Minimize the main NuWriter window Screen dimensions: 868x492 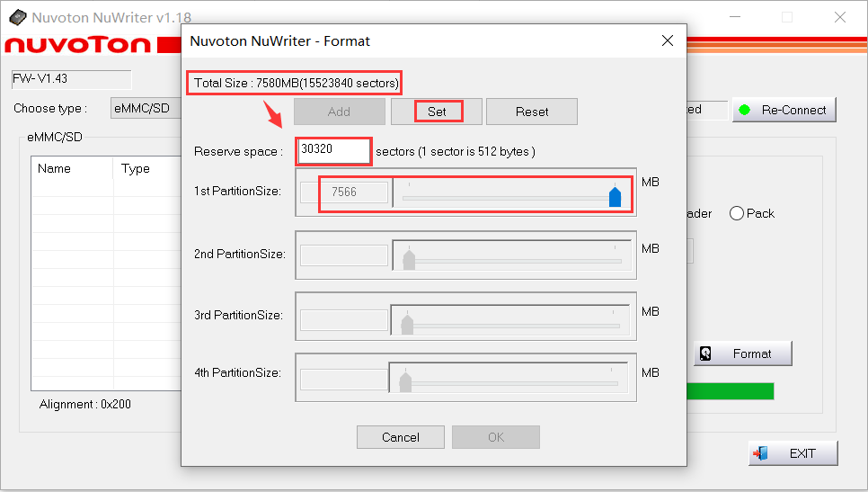click(x=735, y=17)
